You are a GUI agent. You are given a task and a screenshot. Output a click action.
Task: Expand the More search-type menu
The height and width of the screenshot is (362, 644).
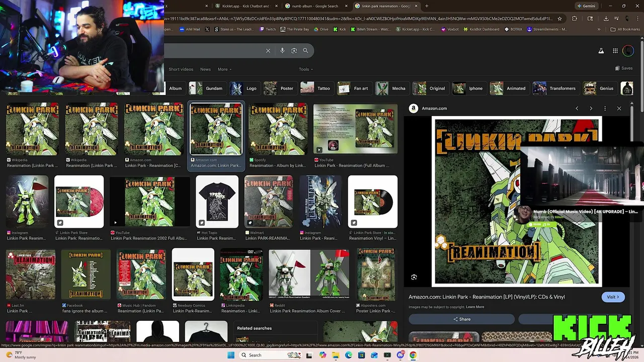(224, 69)
